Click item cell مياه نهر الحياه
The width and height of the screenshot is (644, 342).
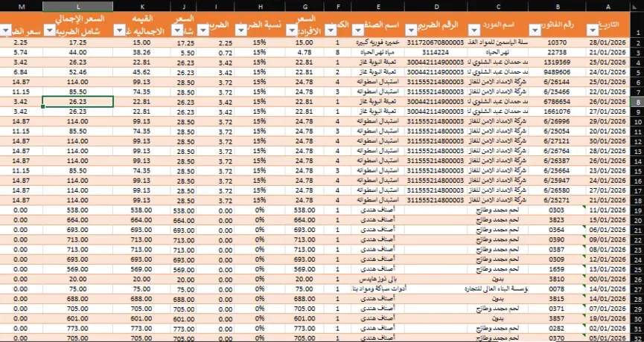pyautogui.click(x=378, y=53)
